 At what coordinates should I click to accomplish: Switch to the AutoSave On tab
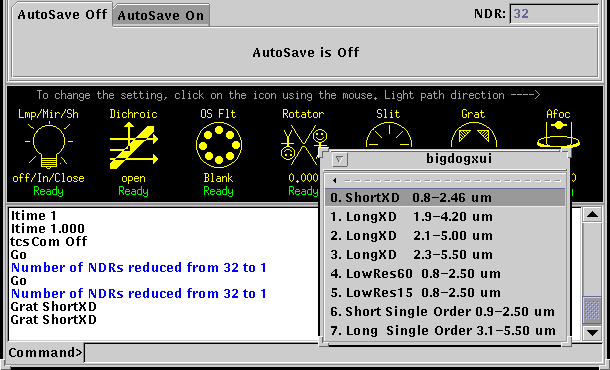tap(161, 16)
